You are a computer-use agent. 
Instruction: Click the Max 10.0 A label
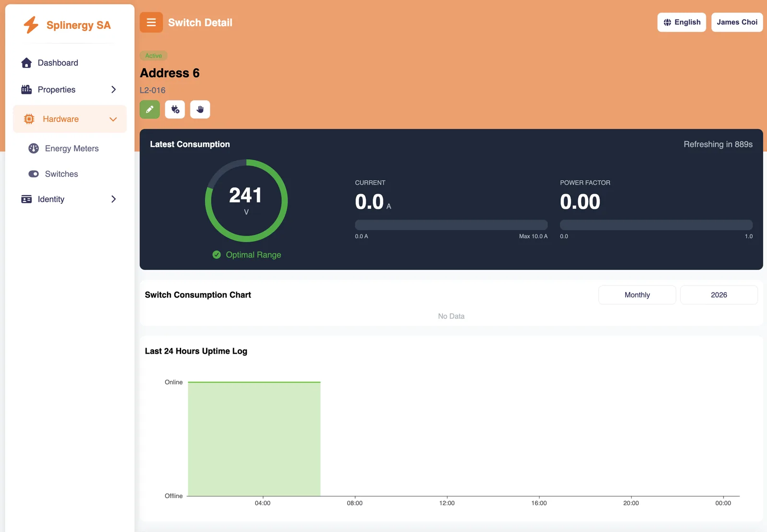coord(533,236)
